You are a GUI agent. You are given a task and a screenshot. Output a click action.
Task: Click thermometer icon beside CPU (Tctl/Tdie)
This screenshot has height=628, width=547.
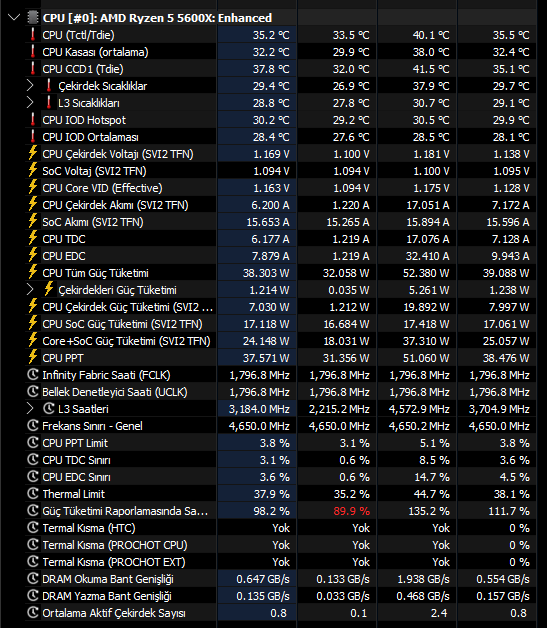(x=33, y=34)
